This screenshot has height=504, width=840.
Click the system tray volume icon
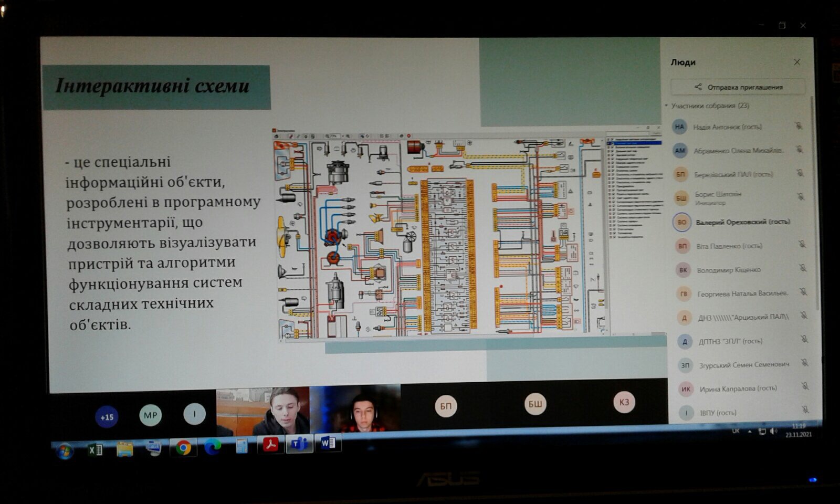click(x=773, y=432)
